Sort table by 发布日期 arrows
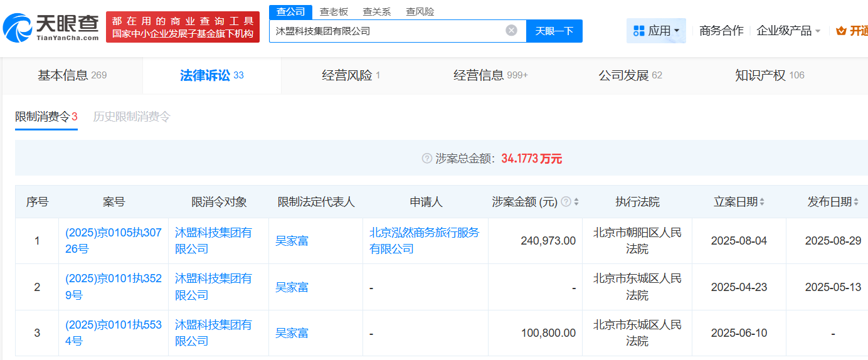868x360 pixels. point(856,202)
